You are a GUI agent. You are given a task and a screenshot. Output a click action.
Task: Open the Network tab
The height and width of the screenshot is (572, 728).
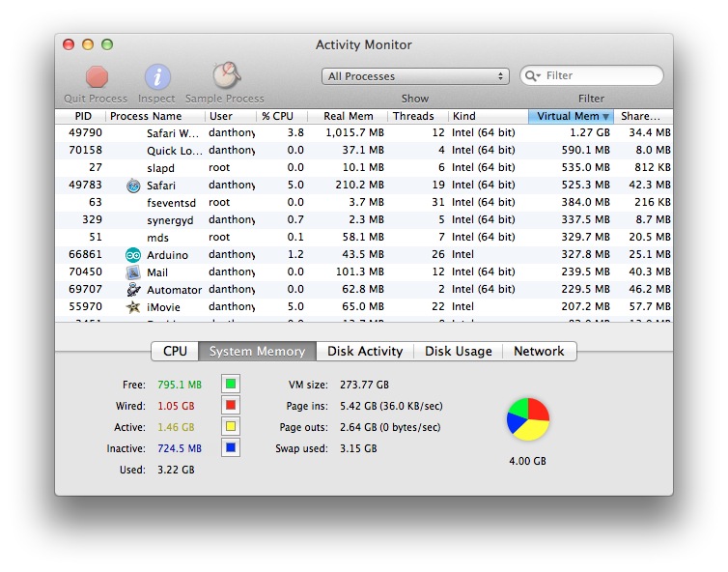pos(539,352)
